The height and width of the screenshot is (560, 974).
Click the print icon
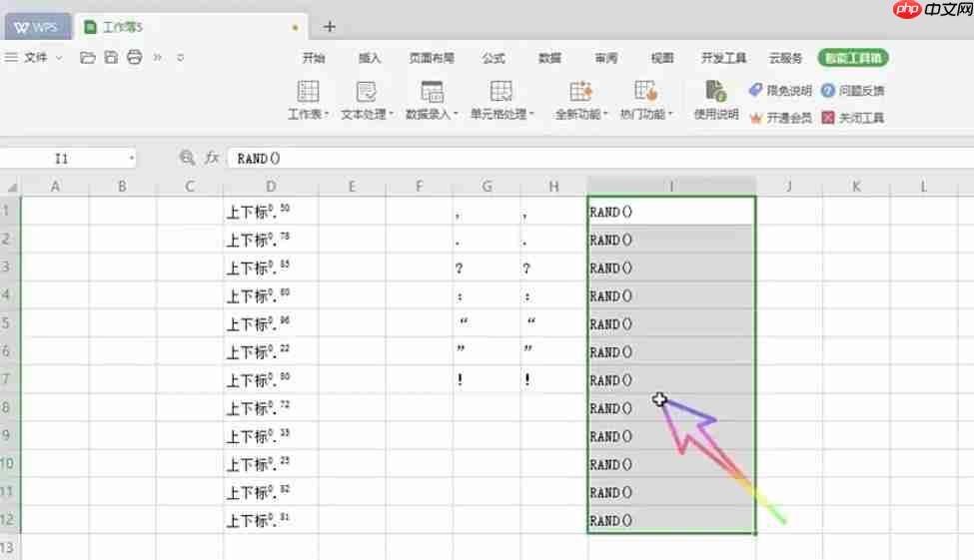pyautogui.click(x=134, y=58)
